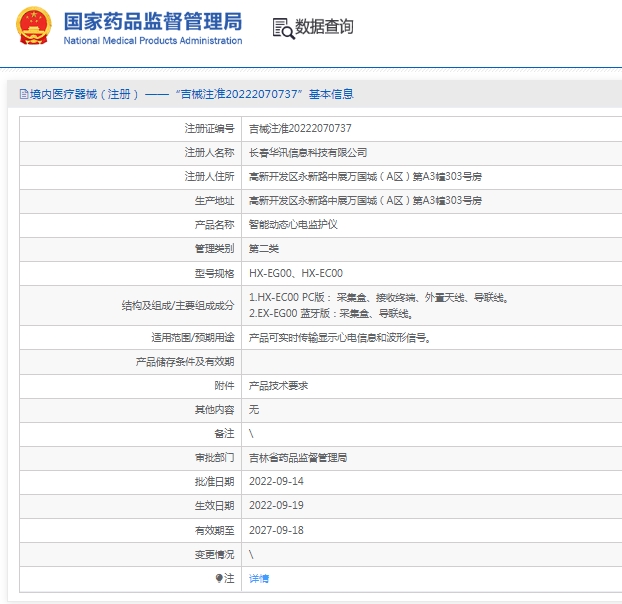Click the 注册人名称 row label
The image size is (622, 604).
pyautogui.click(x=209, y=153)
